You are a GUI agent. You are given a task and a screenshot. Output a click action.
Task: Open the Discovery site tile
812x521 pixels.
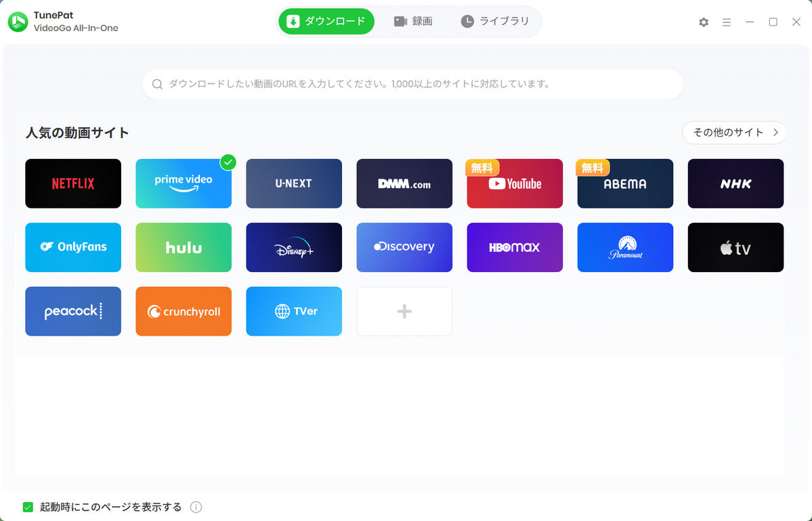[404, 248]
